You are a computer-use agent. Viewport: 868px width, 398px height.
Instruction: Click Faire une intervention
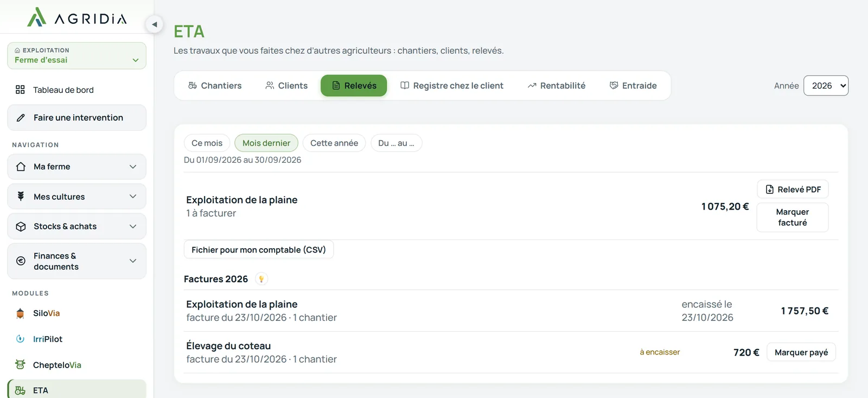coord(76,118)
